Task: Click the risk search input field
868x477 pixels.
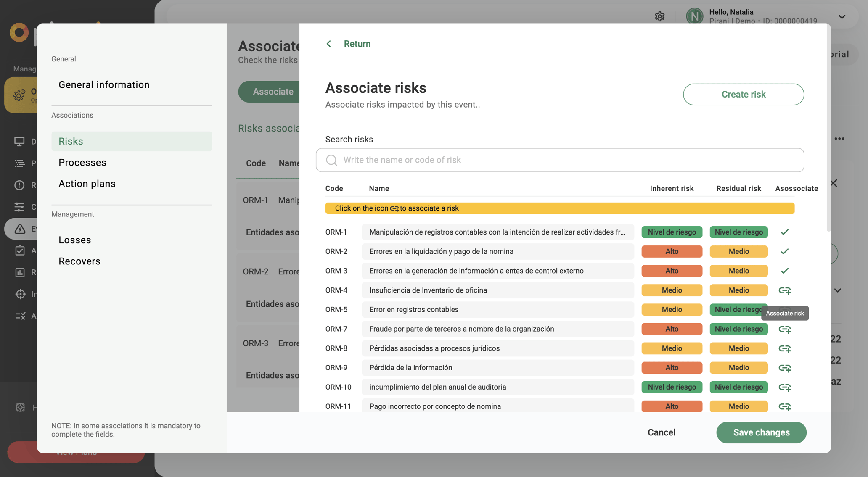Action: pyautogui.click(x=559, y=160)
